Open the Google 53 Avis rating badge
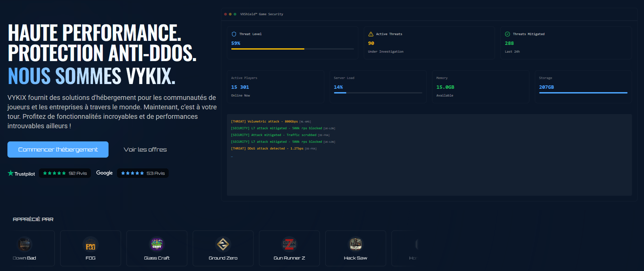Viewport: 644px width, 271px height. (143, 173)
